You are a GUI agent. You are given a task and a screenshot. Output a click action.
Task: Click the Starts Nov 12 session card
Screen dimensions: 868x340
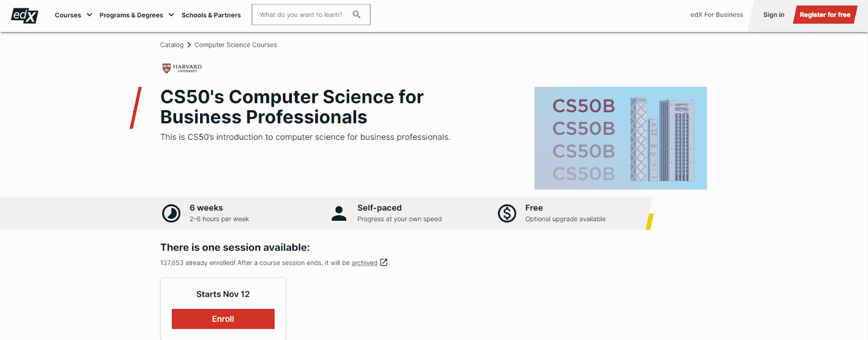point(222,294)
